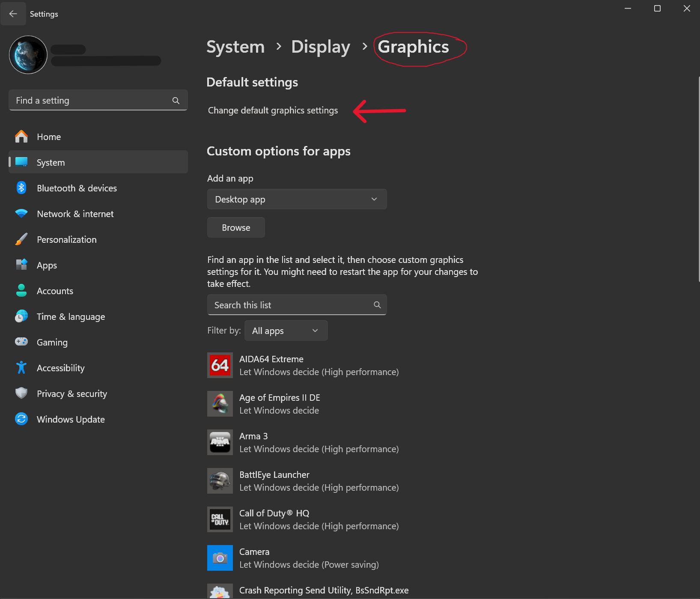The width and height of the screenshot is (700, 599).
Task: Click the Display breadcrumb link
Action: tap(320, 47)
